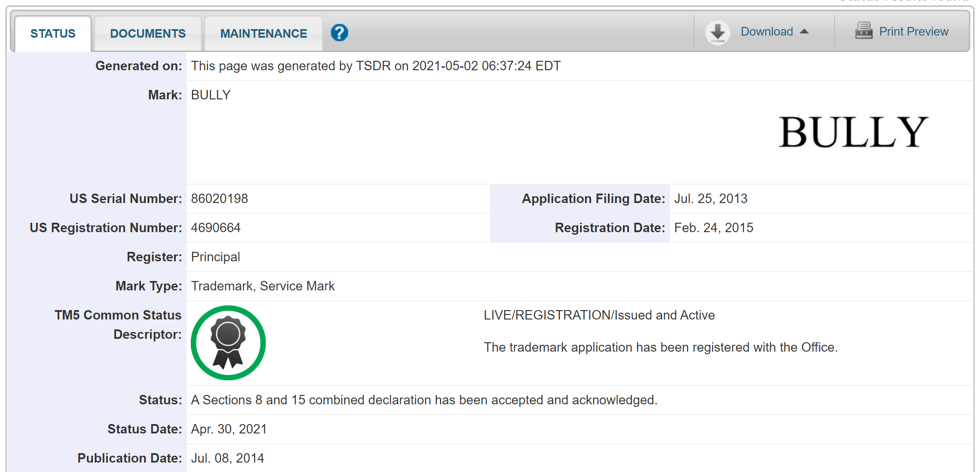Click the Download link text
Viewport: 980px width, 472px height.
point(767,32)
